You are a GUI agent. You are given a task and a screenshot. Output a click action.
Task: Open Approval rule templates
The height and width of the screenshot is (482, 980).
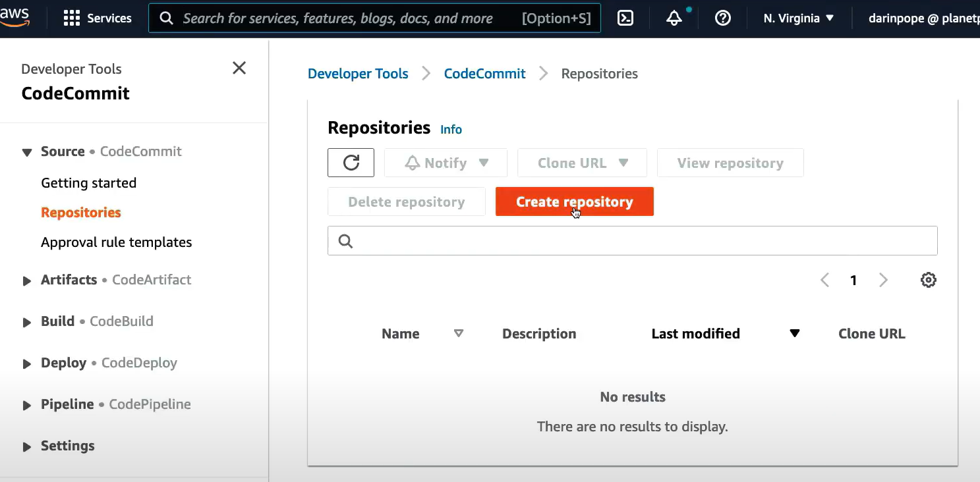click(116, 242)
